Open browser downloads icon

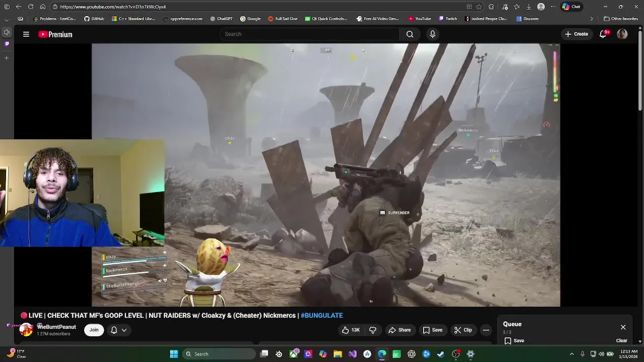pos(529,7)
